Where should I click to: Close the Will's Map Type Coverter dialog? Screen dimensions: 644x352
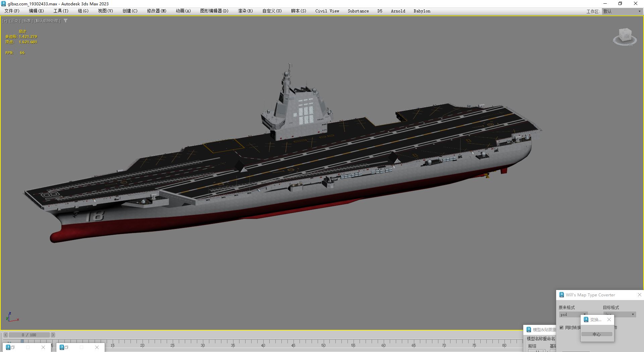tap(639, 295)
